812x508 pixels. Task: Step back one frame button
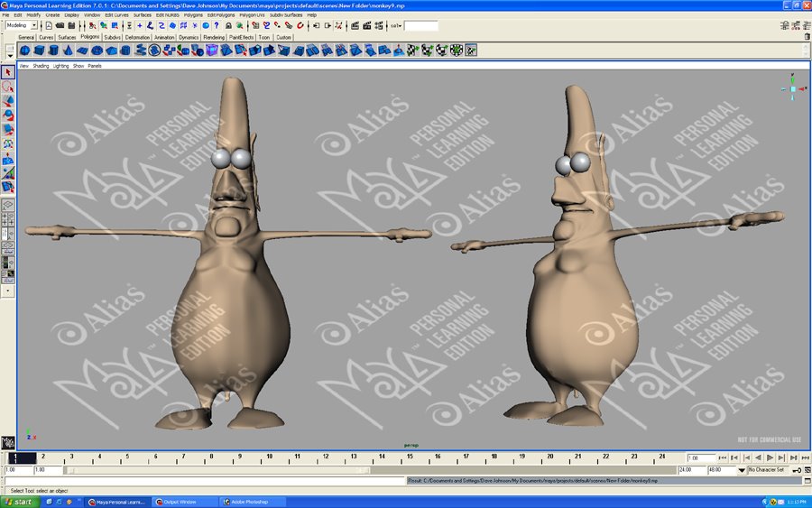(746, 457)
